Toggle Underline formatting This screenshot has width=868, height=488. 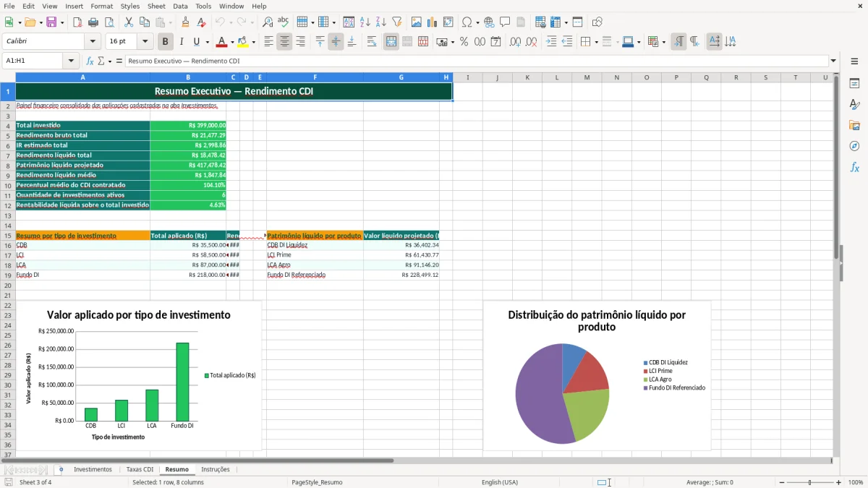197,42
